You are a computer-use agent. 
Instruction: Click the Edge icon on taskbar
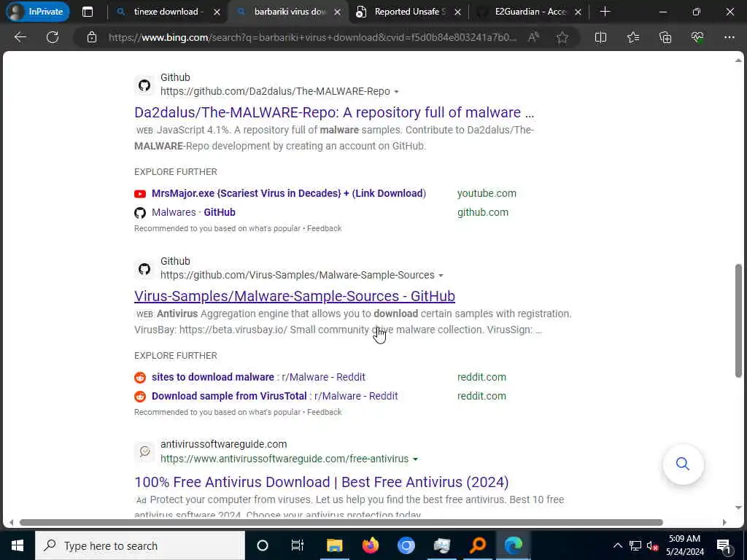click(513, 545)
